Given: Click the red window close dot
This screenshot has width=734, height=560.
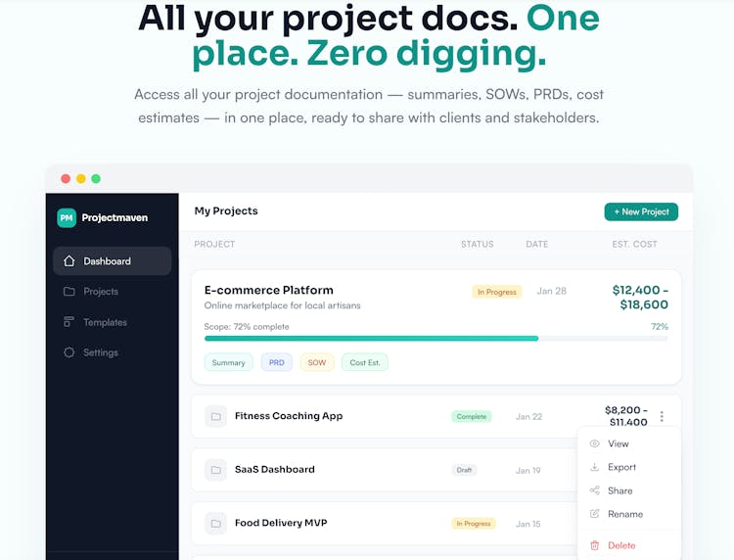Looking at the screenshot, I should click(66, 178).
